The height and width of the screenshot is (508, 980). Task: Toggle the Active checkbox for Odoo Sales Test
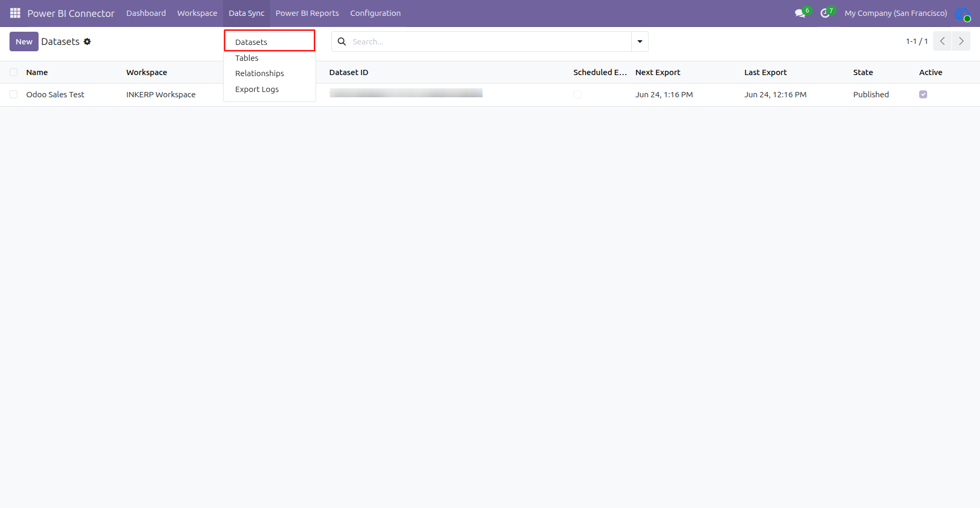point(923,95)
